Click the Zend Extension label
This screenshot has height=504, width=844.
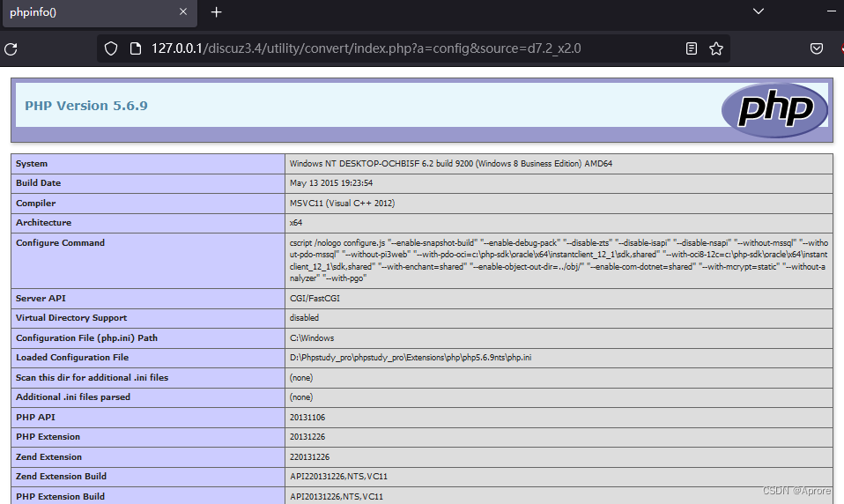click(49, 457)
